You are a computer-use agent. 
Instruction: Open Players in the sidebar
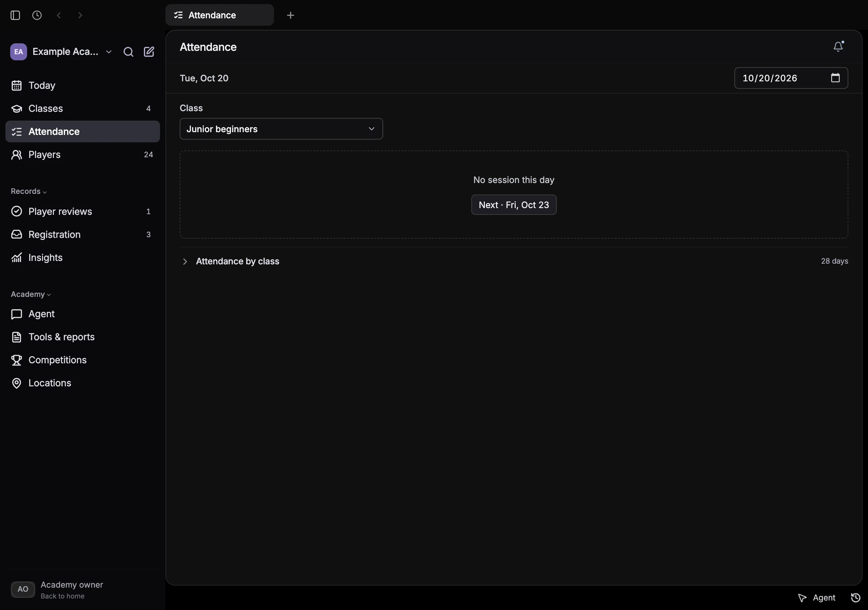click(83, 155)
